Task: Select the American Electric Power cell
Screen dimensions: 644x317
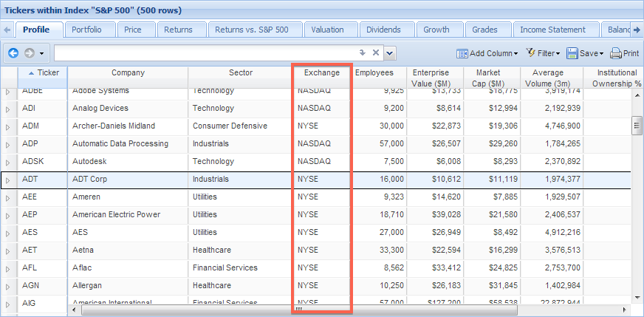Action: point(129,214)
